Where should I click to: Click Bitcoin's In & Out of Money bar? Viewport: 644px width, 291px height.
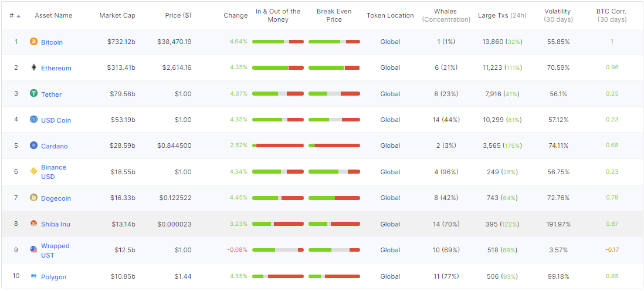point(278,42)
